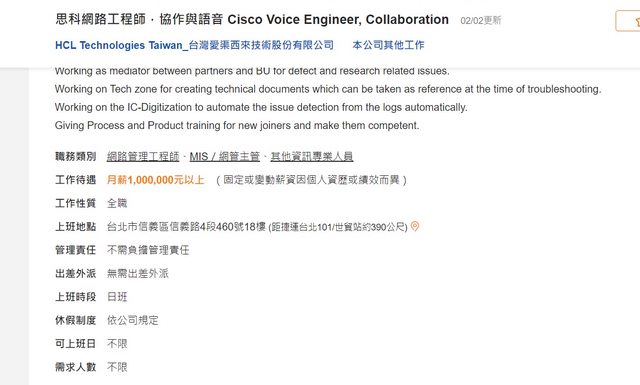The width and height of the screenshot is (640, 385).
Task: Open the 本公司其他工作 link
Action: 388,45
